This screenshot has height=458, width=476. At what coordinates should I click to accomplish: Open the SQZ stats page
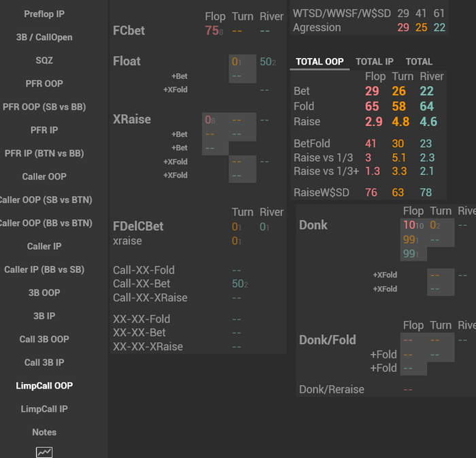click(44, 61)
